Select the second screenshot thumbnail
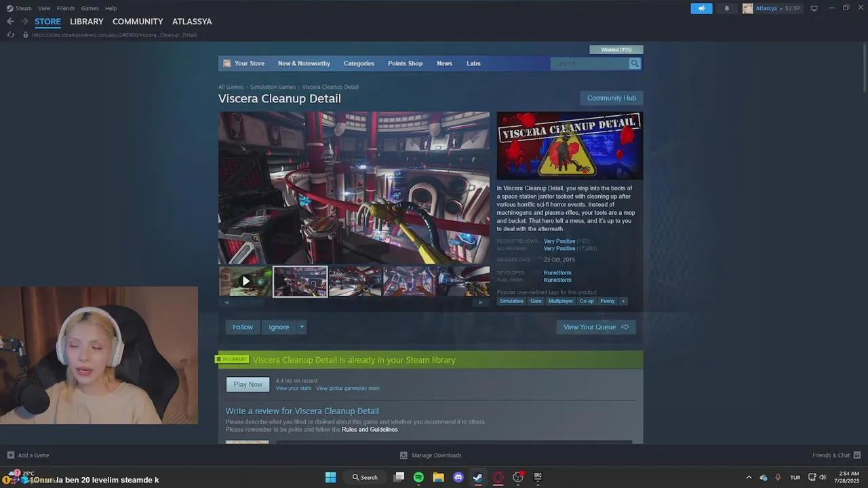This screenshot has width=868, height=488. (355, 281)
